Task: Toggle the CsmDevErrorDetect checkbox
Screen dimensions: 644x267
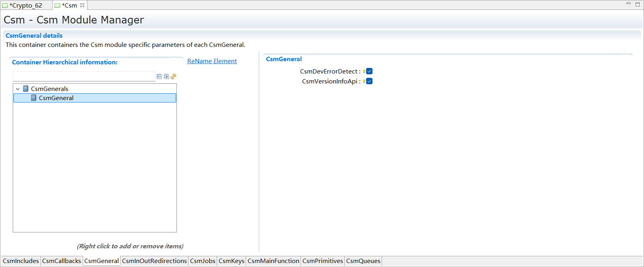Action: [369, 72]
